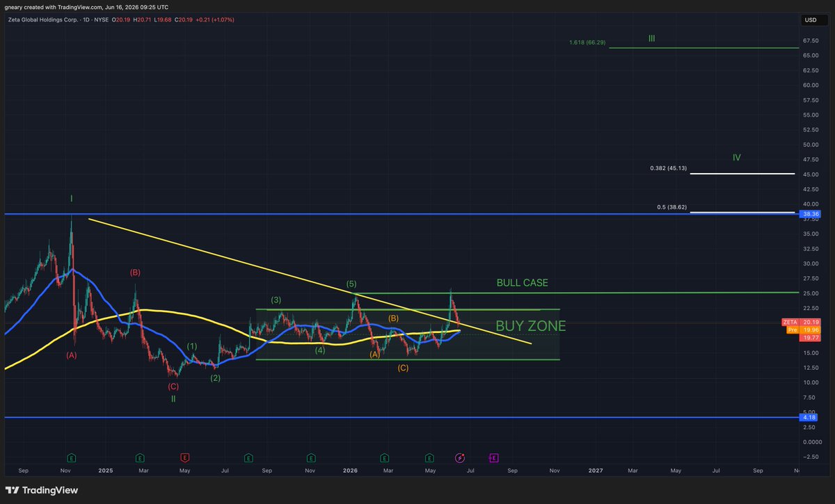This screenshot has width=835, height=504.
Task: Open the green earnings marker at May 2026
Action: click(x=429, y=457)
